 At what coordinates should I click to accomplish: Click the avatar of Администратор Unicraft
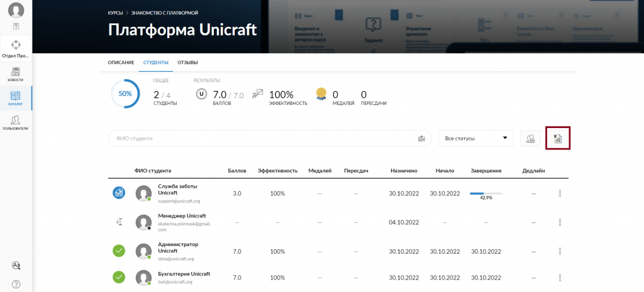(144, 251)
